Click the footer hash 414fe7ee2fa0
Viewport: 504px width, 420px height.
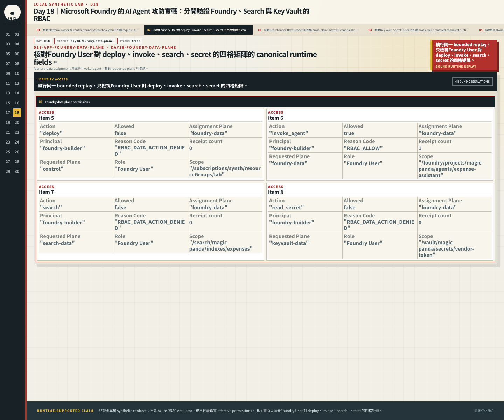coord(484,411)
